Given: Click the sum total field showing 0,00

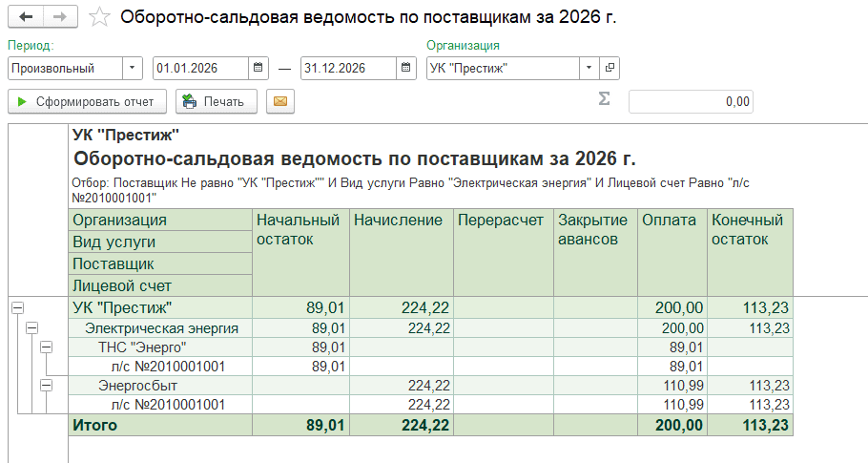Looking at the screenshot, I should tap(691, 101).
